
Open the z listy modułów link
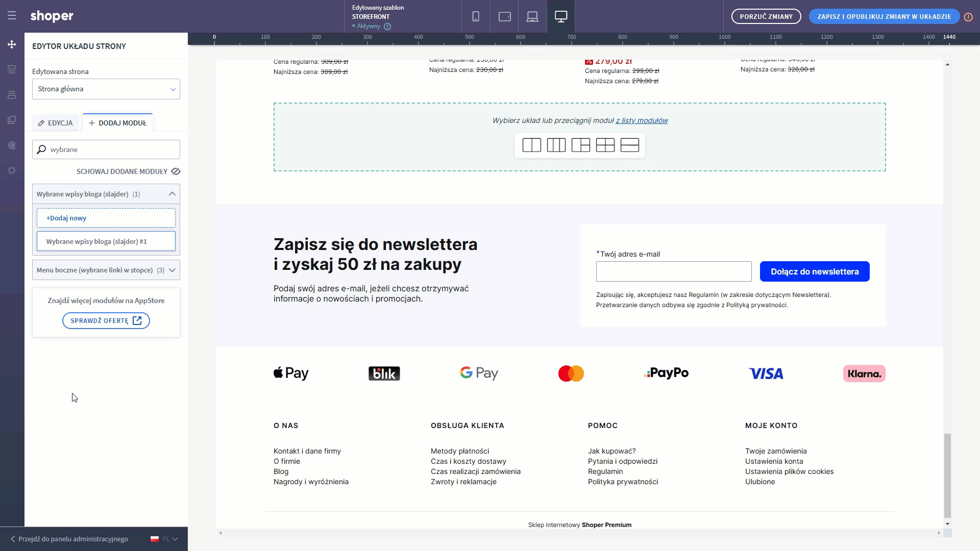point(642,120)
